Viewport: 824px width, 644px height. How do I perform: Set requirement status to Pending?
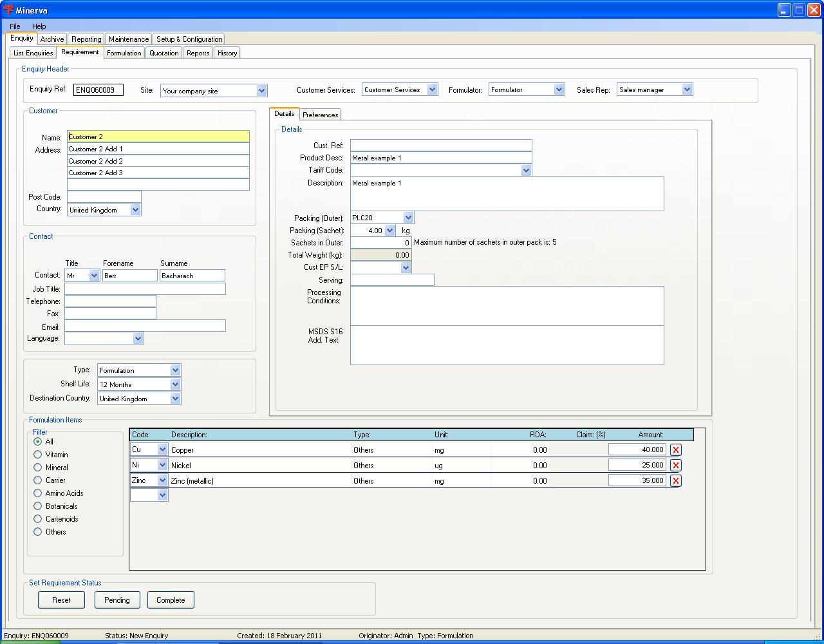pyautogui.click(x=117, y=600)
